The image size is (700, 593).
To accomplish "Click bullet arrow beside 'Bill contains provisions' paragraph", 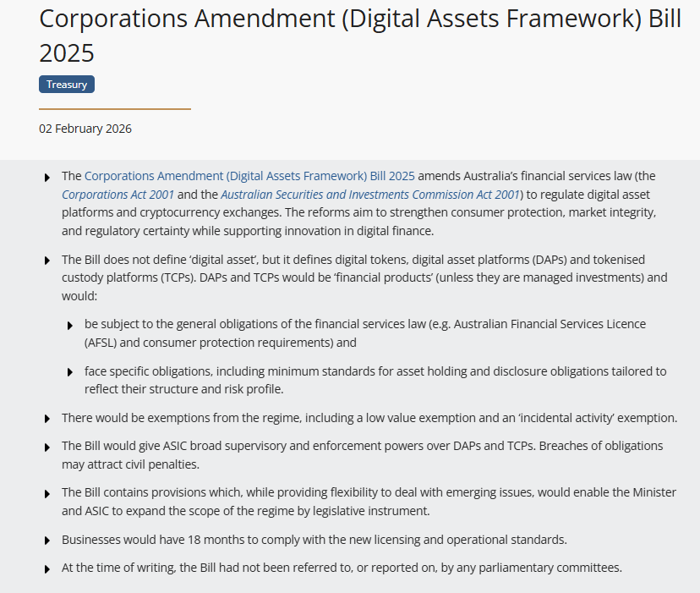I will (46, 493).
